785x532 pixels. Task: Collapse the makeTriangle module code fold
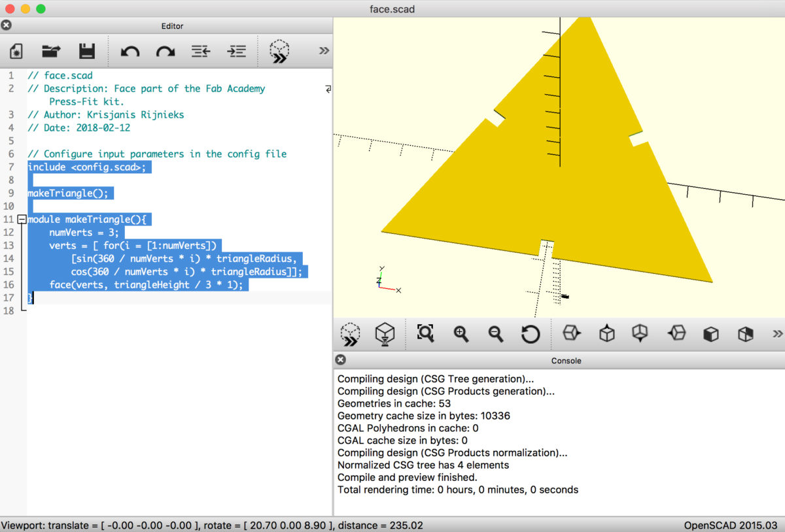[23, 219]
